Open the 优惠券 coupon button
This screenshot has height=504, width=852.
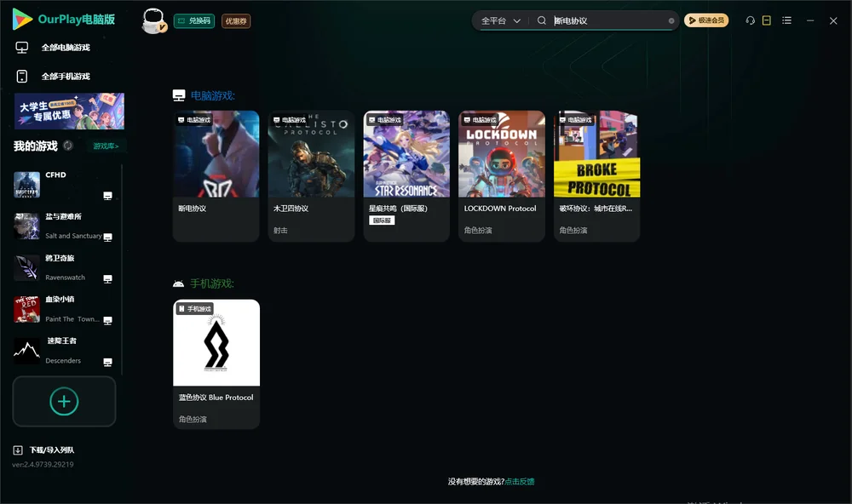236,21
